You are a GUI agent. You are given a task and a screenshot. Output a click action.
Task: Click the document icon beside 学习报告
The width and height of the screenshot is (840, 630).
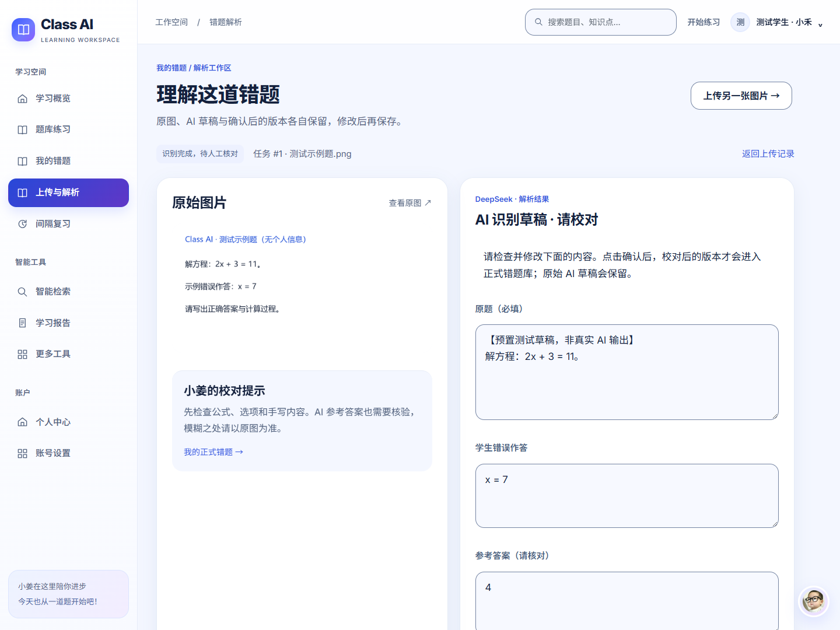click(x=22, y=323)
